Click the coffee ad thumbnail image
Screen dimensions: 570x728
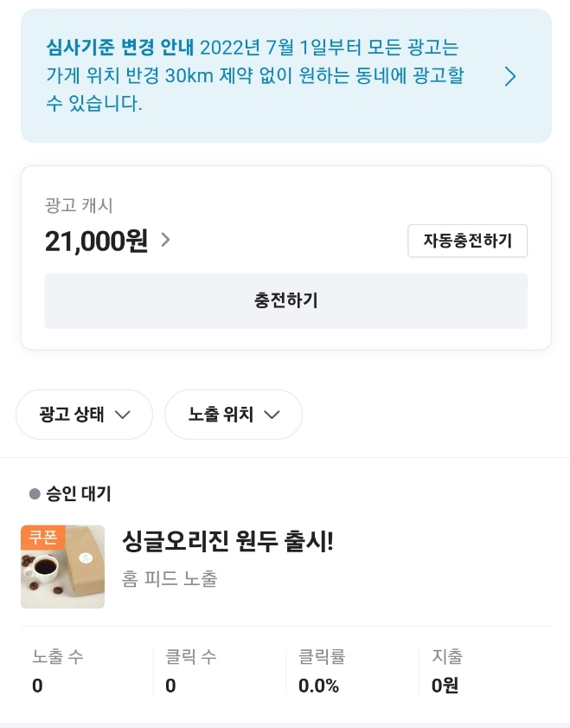62,567
